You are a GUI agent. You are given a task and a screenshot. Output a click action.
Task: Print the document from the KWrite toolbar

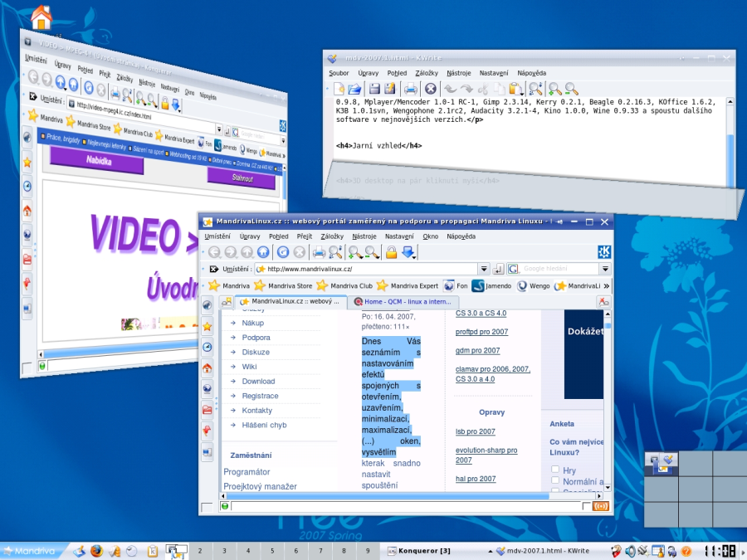pos(410,89)
